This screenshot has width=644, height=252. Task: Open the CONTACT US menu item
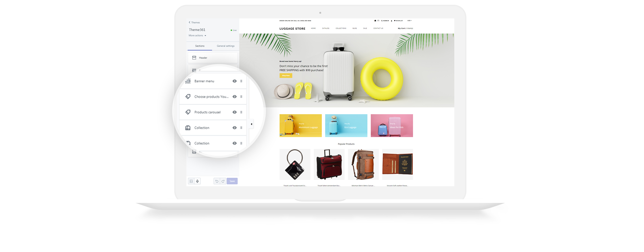(378, 28)
